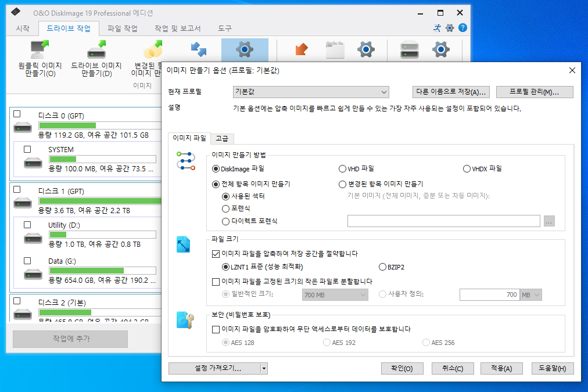Select the 이미지 파일 options tab

point(189,138)
